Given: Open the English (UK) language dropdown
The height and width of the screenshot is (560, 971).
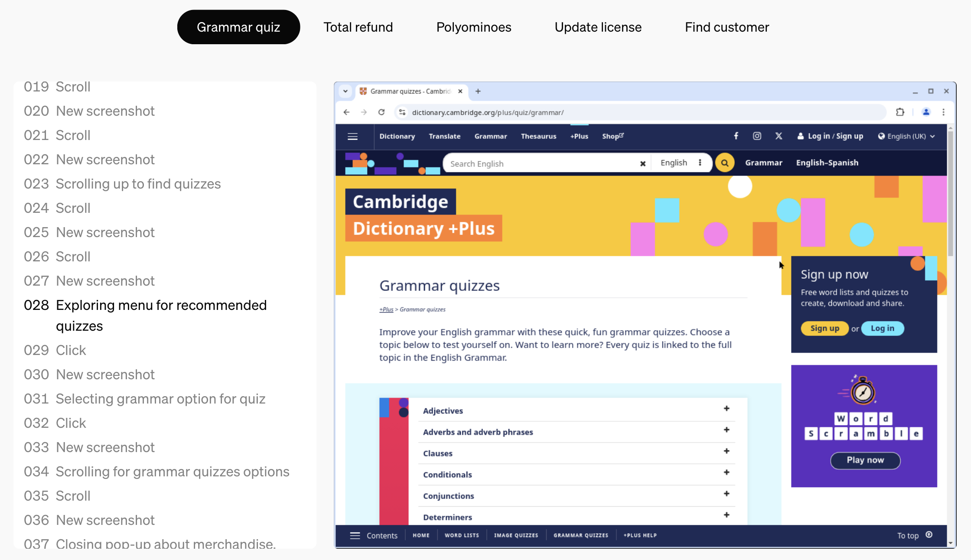Looking at the screenshot, I should 906,136.
